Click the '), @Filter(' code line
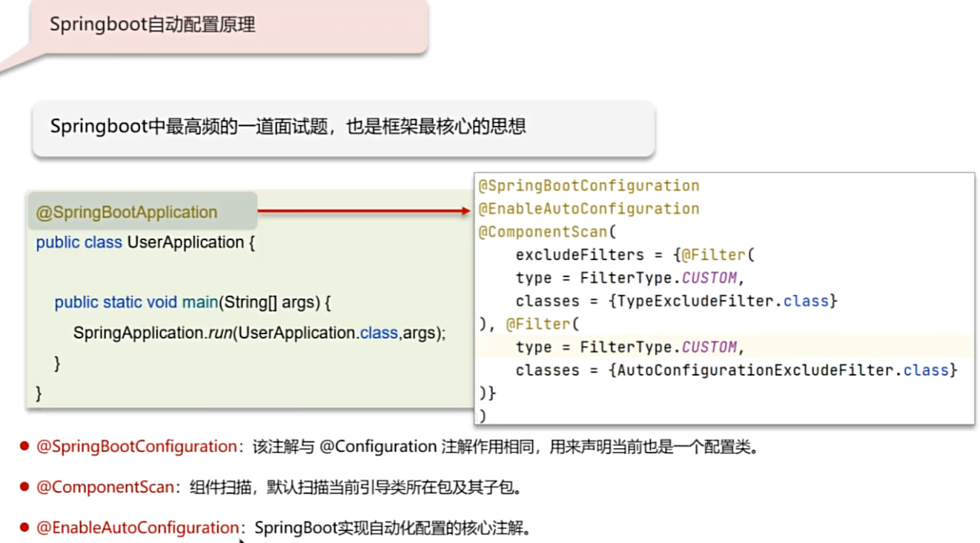This screenshot has height=543, width=980. point(529,324)
